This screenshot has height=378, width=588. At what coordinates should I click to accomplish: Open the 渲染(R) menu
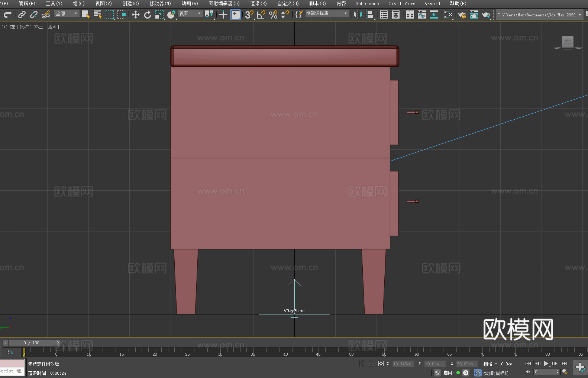click(x=258, y=3)
